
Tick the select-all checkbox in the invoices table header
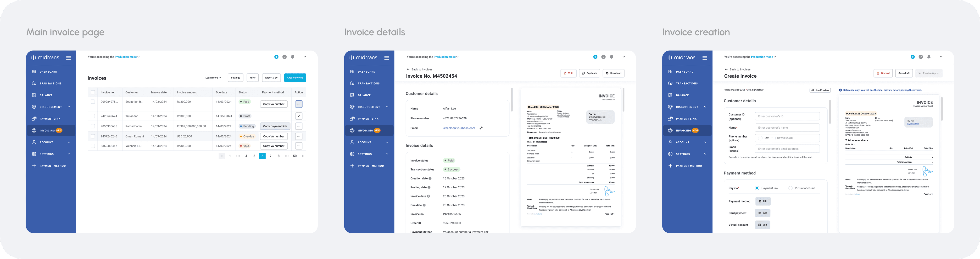[x=93, y=92]
